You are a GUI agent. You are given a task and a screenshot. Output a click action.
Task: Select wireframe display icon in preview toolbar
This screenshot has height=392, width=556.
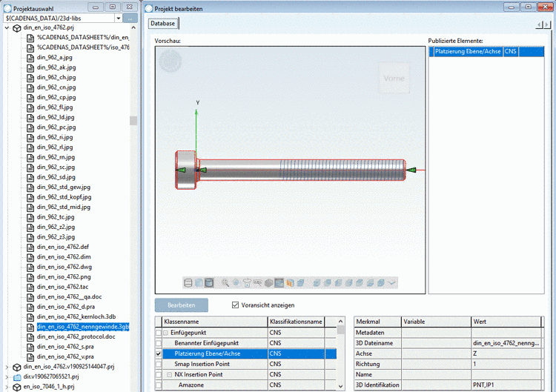pos(188,283)
